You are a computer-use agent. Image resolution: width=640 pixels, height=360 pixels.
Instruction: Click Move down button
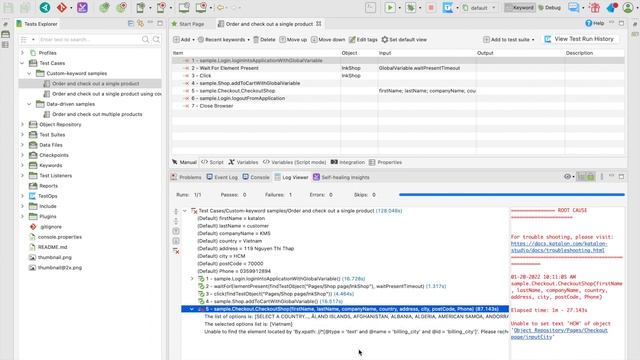pyautogui.click(x=328, y=40)
